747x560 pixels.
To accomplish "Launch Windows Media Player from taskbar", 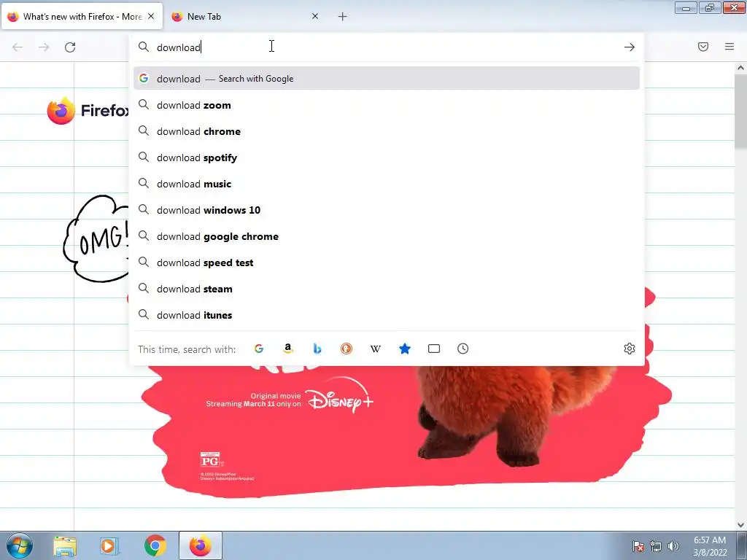I will (109, 546).
